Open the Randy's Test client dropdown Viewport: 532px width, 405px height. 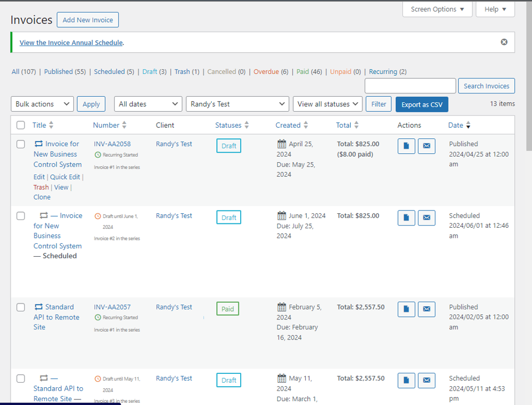(x=237, y=104)
